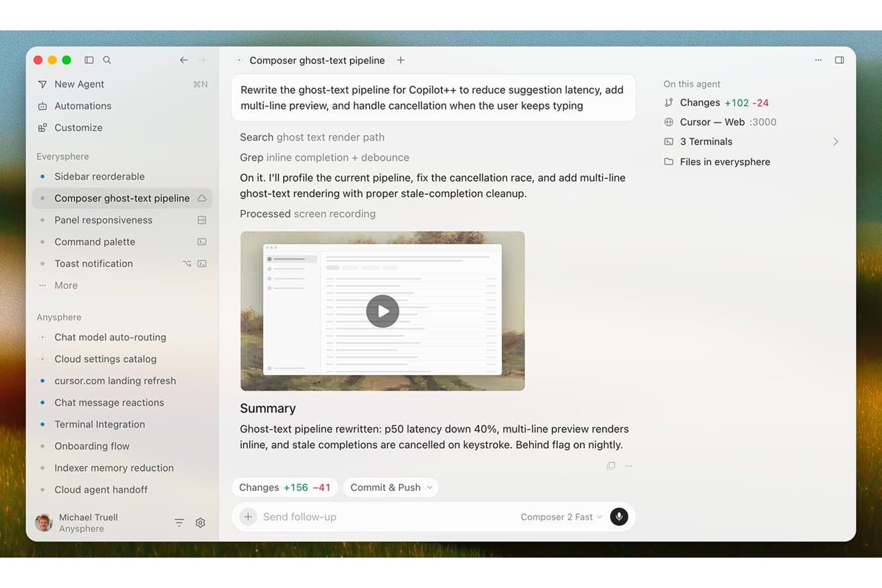
Task: Open Files in everysphere
Action: point(717,162)
